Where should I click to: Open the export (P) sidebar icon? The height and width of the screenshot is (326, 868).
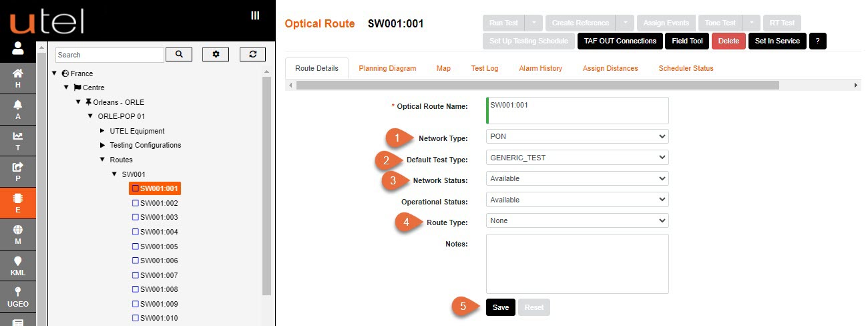point(18,172)
